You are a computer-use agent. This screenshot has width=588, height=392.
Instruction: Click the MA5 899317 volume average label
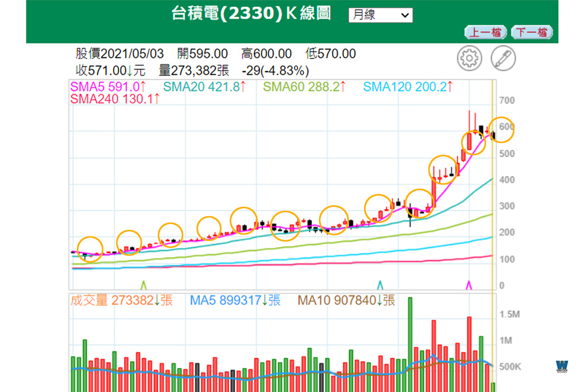(x=235, y=300)
